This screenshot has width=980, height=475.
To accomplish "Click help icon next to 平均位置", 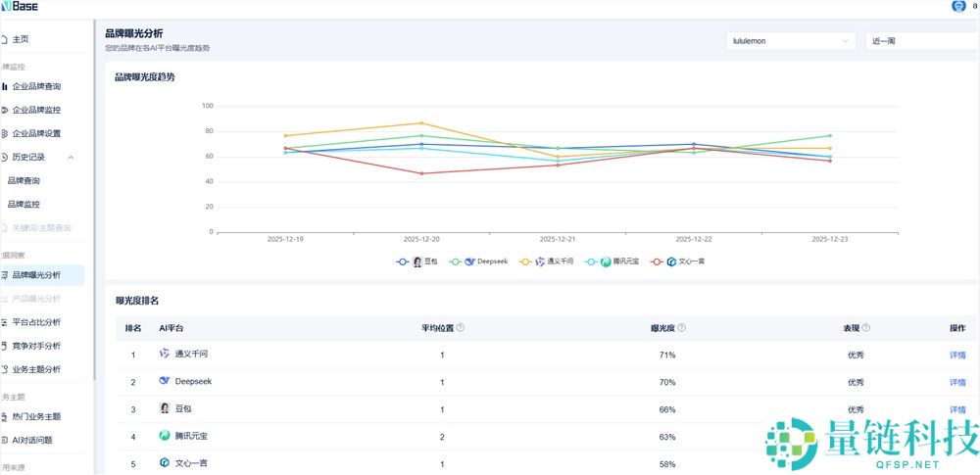I will [x=461, y=328].
